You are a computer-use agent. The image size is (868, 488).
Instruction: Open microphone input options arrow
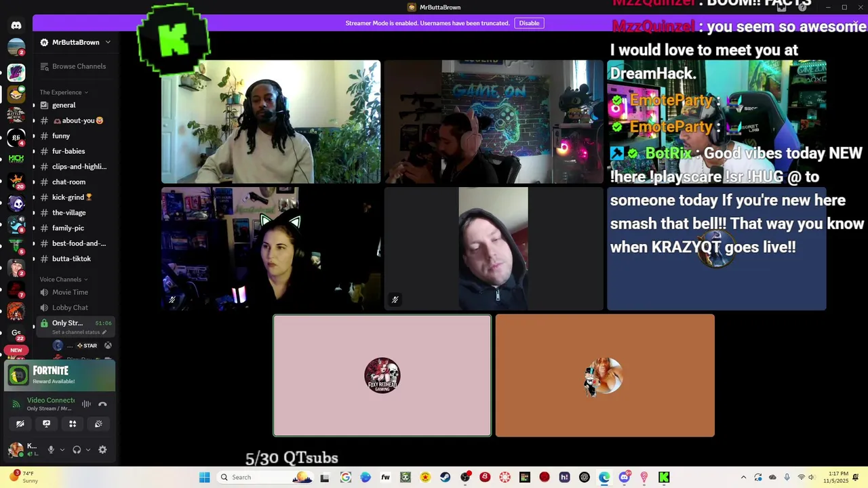62,449
